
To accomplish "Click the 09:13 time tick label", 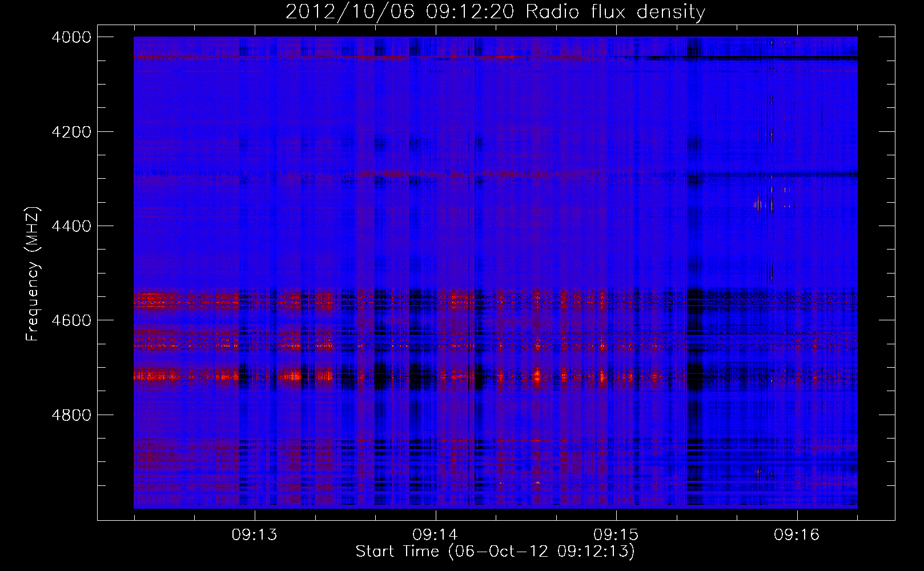I will point(254,535).
